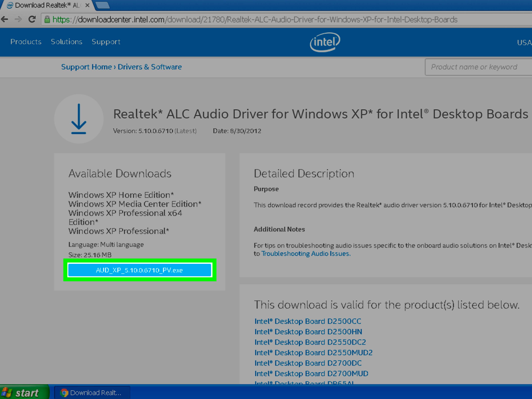Click the browser Forward arrow
532x399 pixels.
(18, 19)
